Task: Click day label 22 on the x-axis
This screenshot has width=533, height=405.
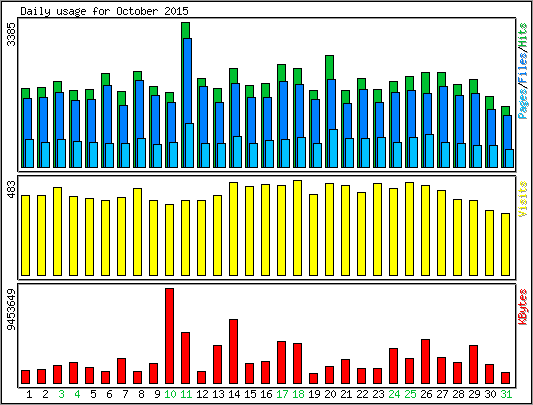Action: pyautogui.click(x=362, y=394)
